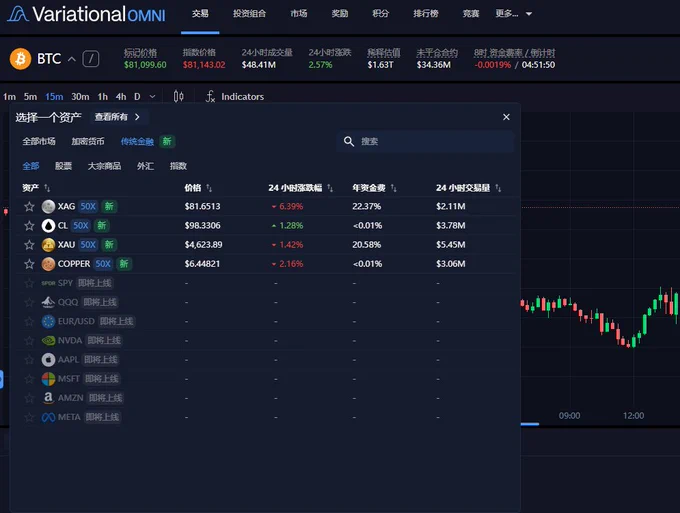
Task: Filter assets by 外汇
Action: coord(145,166)
